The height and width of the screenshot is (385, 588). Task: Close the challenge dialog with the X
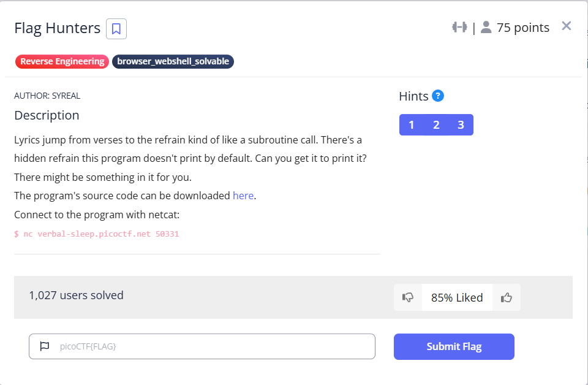[x=567, y=26]
